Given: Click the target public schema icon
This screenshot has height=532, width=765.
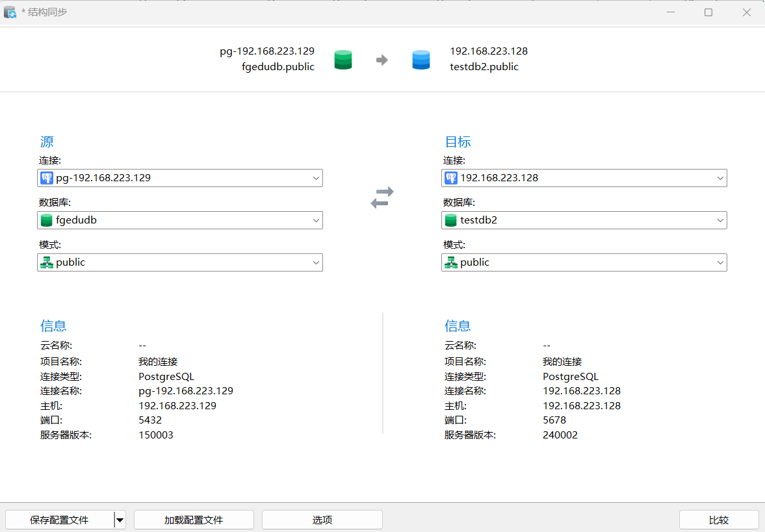Looking at the screenshot, I should [x=451, y=262].
